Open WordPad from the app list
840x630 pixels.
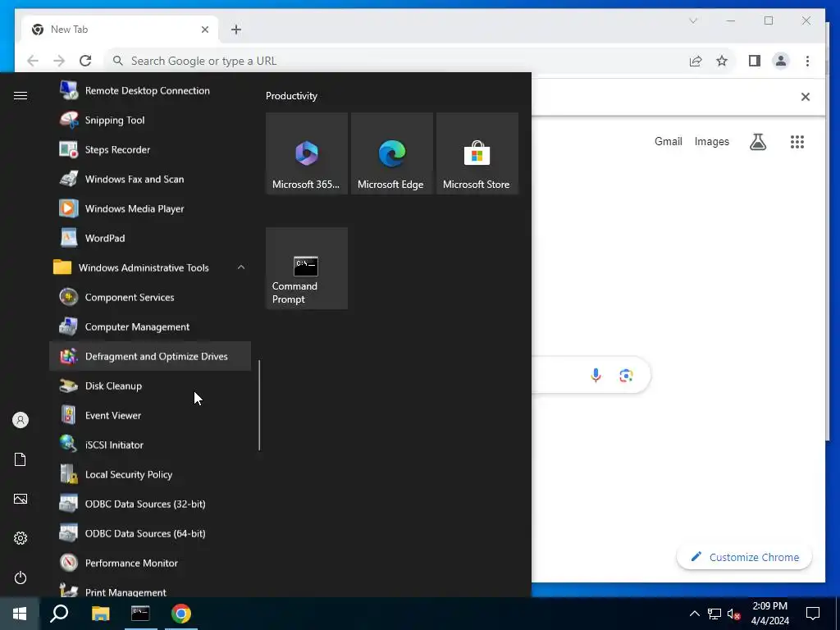pyautogui.click(x=150, y=238)
